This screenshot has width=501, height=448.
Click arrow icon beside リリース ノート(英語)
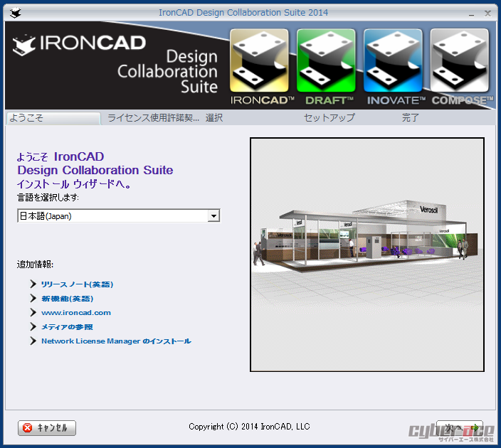coord(33,284)
